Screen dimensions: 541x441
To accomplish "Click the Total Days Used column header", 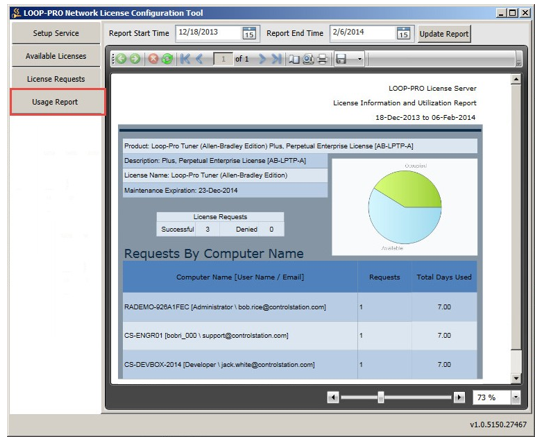I will 444,277.
